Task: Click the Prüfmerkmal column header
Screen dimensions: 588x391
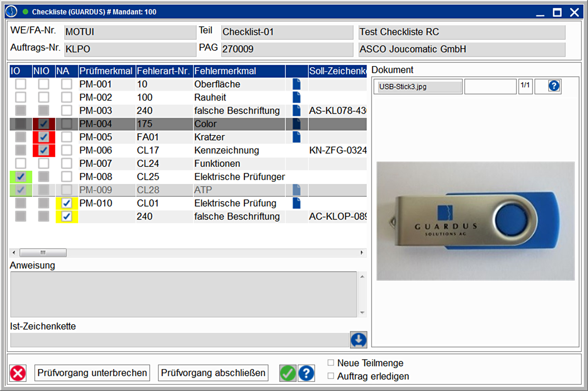Action: click(106, 71)
